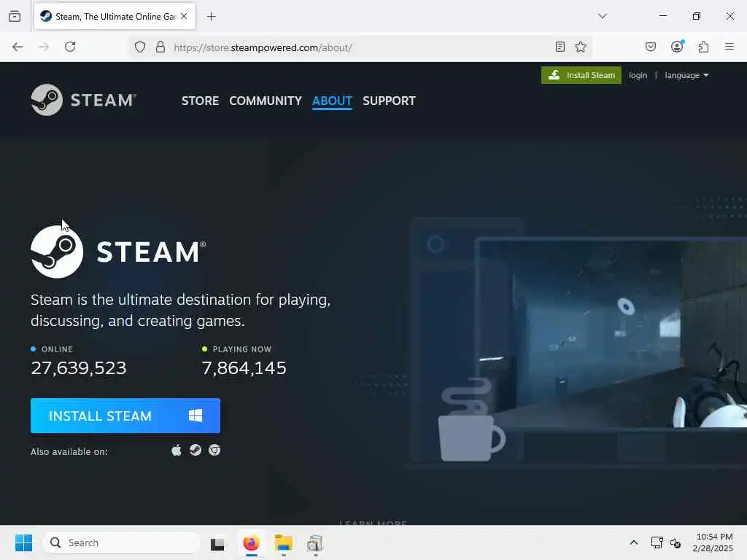Click the Firefox shield tracking protection icon
This screenshot has width=747, height=560.
(x=139, y=47)
